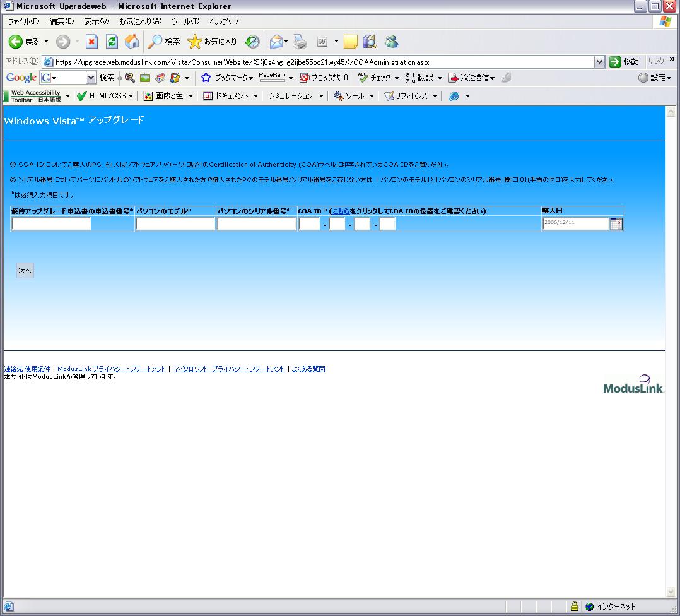The width and height of the screenshot is (680, 616).
Task: Open the リファレンス dropdown menu
Action: coord(435,97)
